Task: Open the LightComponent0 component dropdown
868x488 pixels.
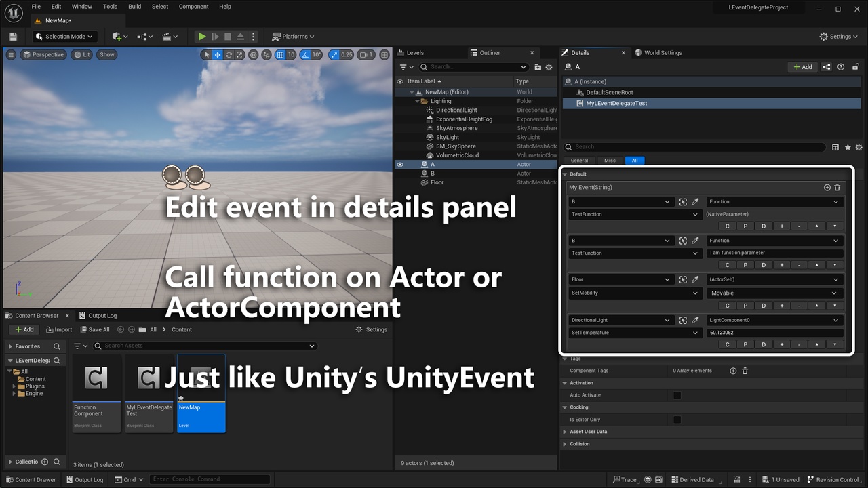Action: (x=775, y=320)
